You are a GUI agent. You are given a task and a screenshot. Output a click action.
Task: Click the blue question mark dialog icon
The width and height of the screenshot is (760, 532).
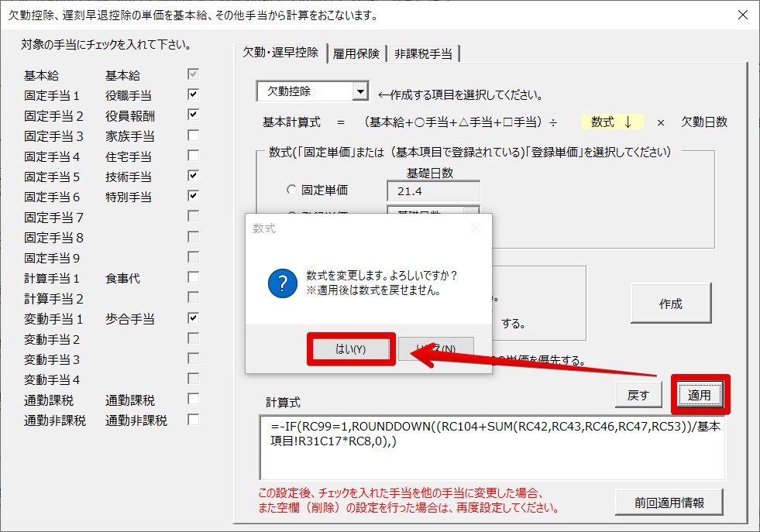(282, 283)
